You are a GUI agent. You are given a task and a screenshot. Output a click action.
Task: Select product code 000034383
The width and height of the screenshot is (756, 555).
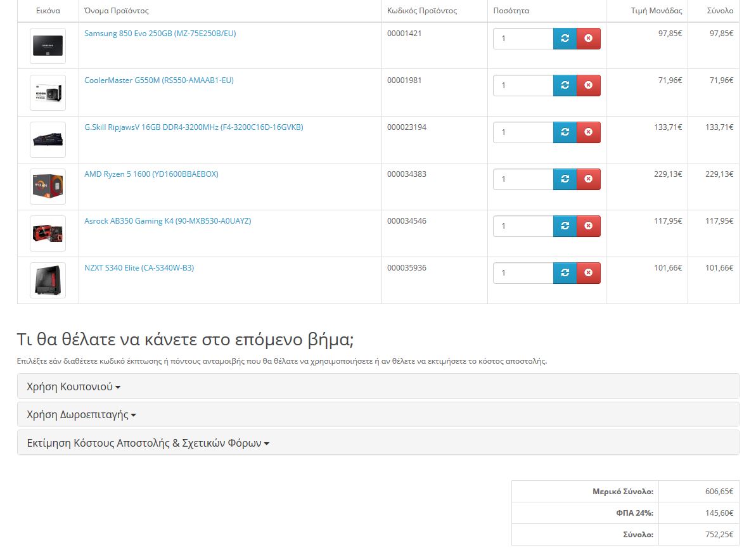point(407,174)
